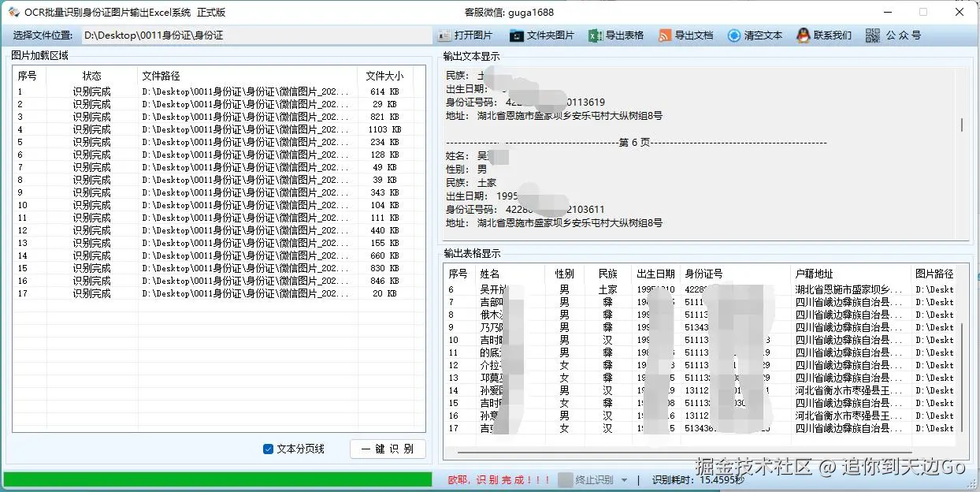The image size is (980, 492).
Task: Show QR code with the 公众号 icon
Action: click(x=874, y=35)
